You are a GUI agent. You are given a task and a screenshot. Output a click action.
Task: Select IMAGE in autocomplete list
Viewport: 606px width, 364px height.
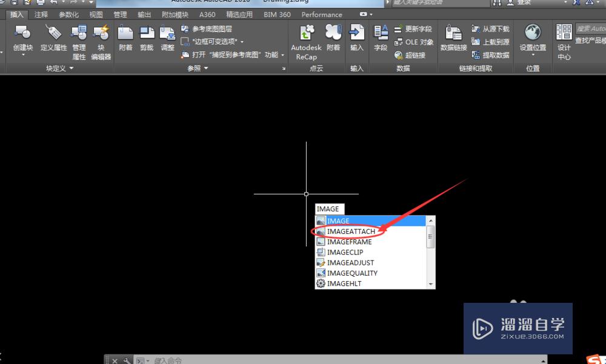click(x=371, y=220)
